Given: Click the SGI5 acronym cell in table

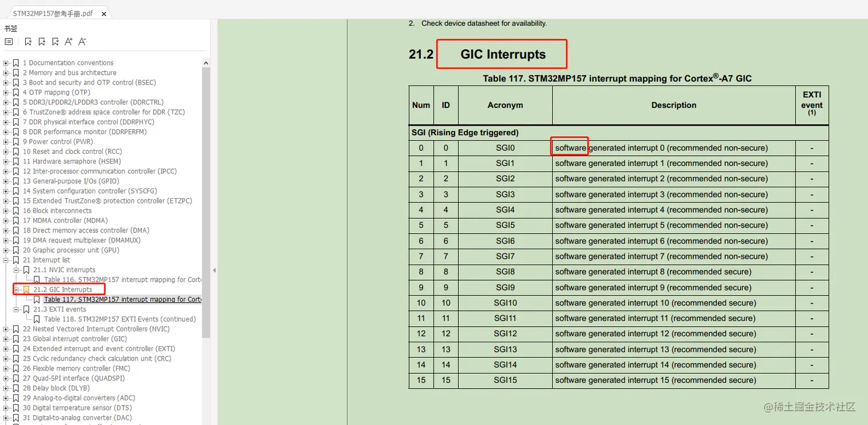Looking at the screenshot, I should tap(505, 226).
